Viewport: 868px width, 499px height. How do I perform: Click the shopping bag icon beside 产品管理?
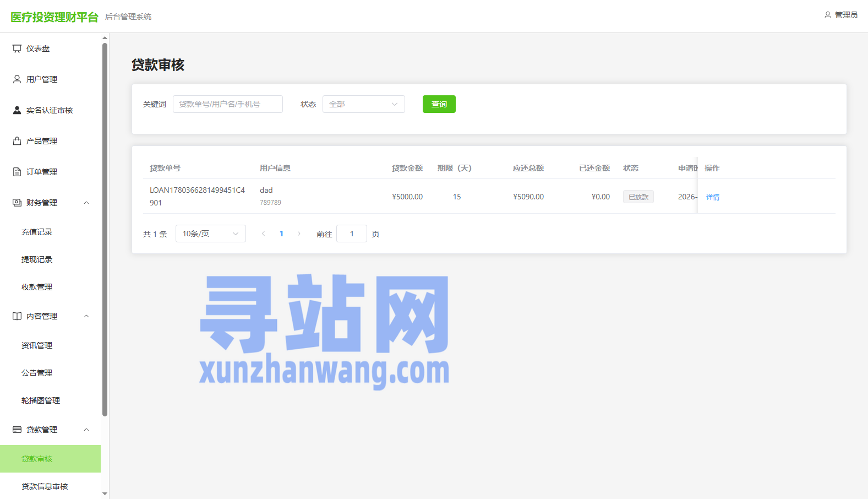[17, 141]
